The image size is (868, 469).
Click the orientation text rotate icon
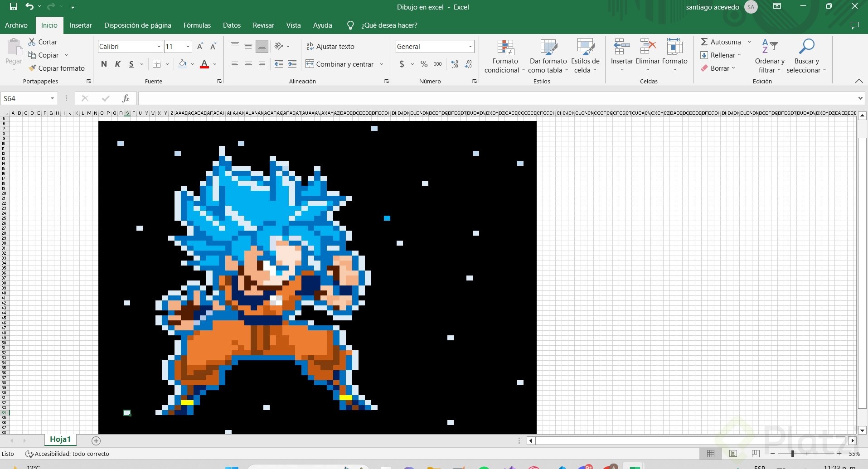pyautogui.click(x=279, y=46)
